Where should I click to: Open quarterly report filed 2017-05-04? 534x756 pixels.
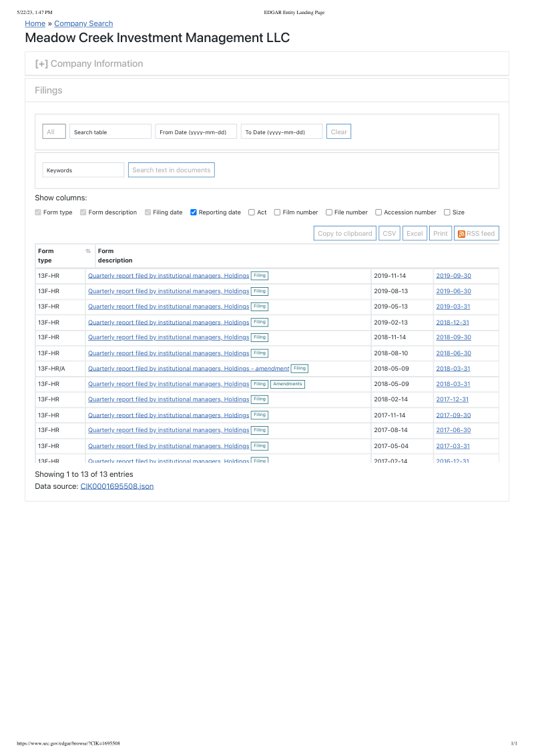point(169,446)
